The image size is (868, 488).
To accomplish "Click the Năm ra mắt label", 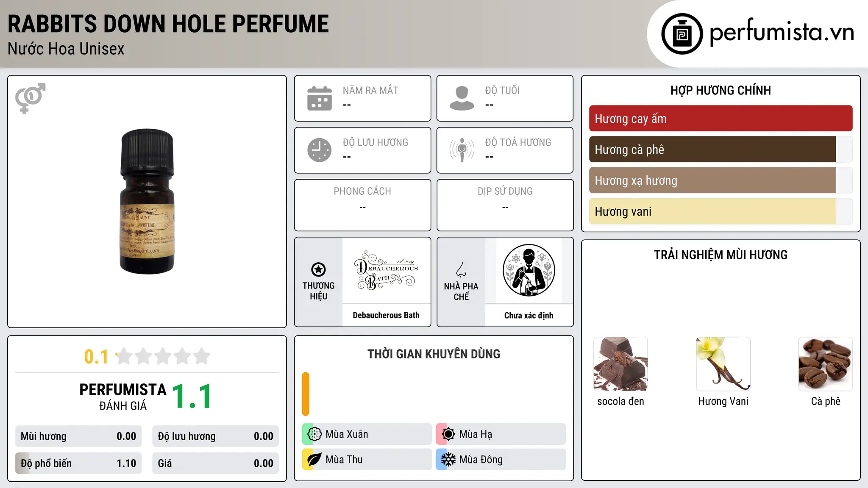I will click(370, 91).
